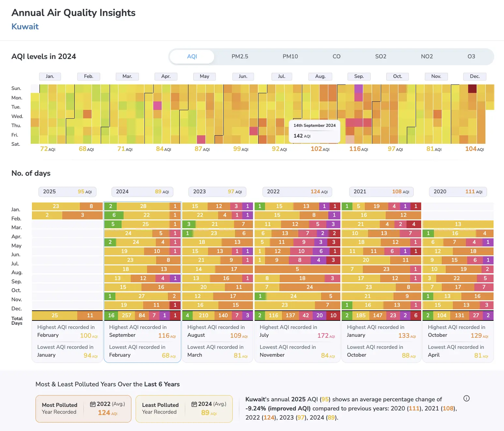The image size is (504, 431).
Task: Click the 2021 year header with 108 AQI
Action: [x=381, y=192]
